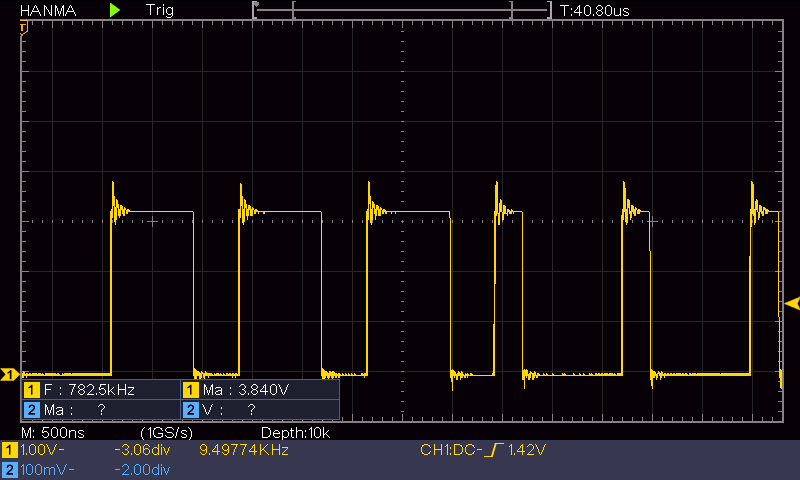The height and width of the screenshot is (480, 800).
Task: Select the blue CH2 badge beside 100mV
Action: (x=10, y=469)
